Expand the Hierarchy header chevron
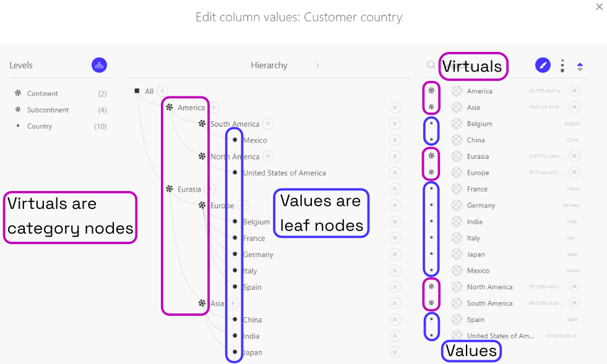The height and width of the screenshot is (364, 607). tap(318, 64)
